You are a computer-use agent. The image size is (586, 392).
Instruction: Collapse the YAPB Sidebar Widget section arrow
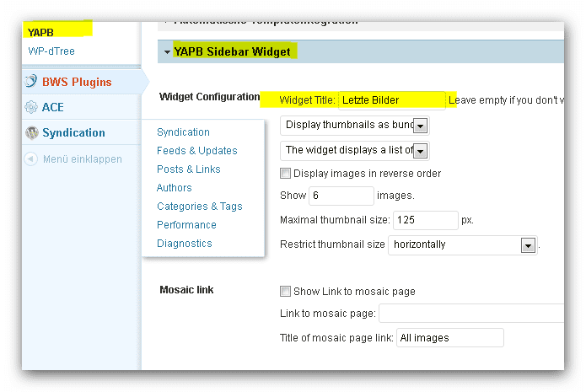coord(167,52)
